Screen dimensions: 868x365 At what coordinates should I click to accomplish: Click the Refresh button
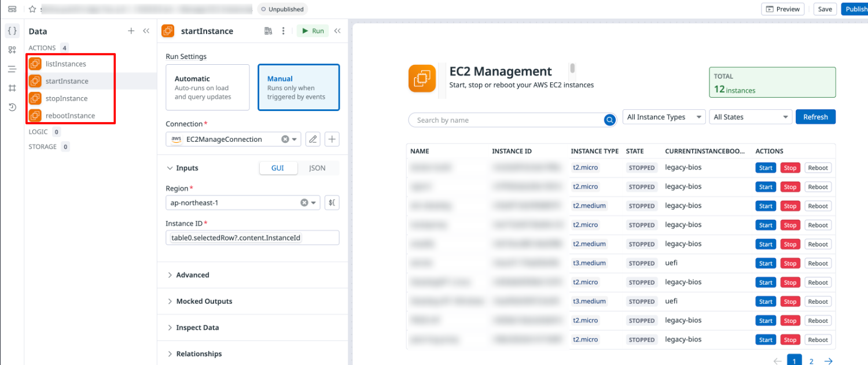pos(815,117)
